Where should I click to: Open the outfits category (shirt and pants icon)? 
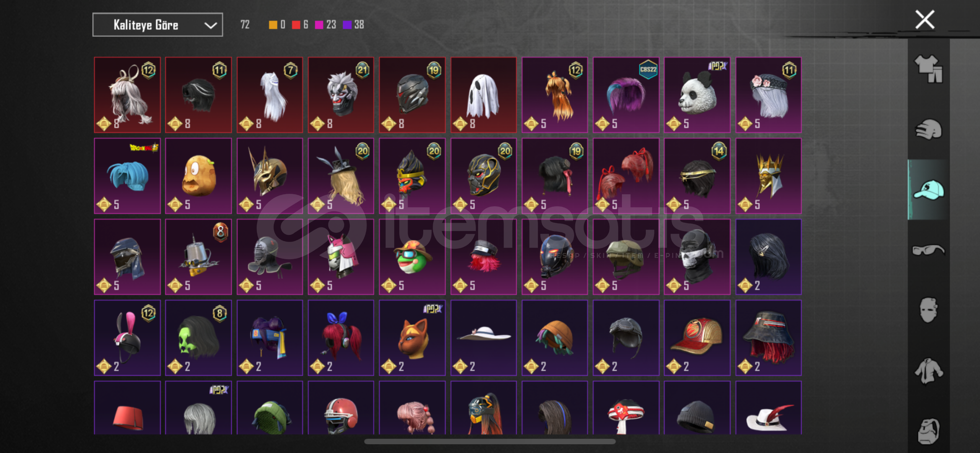(928, 69)
